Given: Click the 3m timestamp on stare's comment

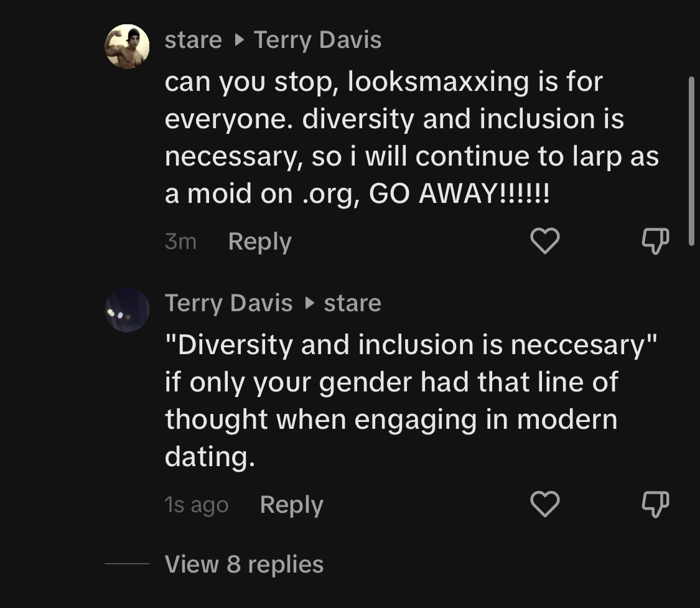Looking at the screenshot, I should point(180,241).
